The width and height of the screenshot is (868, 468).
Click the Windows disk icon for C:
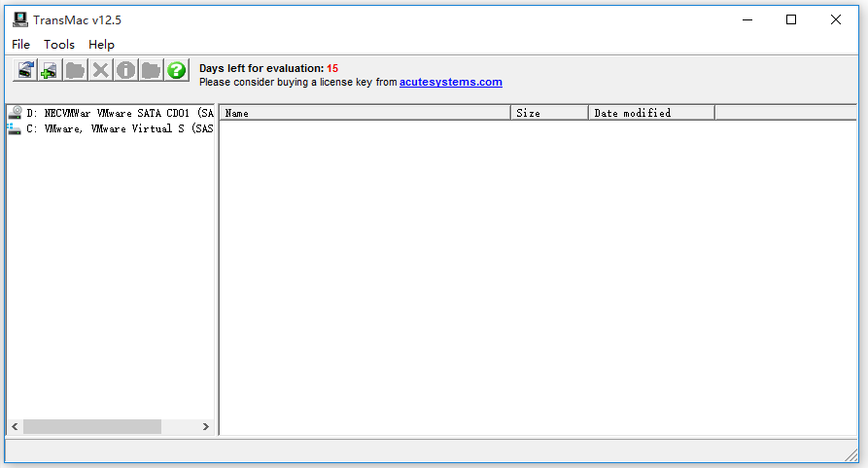tap(15, 128)
